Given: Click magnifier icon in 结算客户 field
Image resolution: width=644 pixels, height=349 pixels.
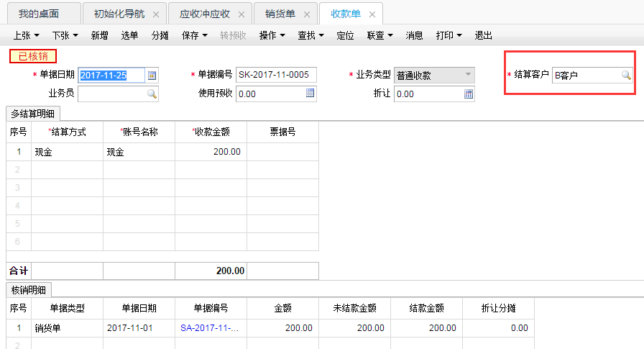Looking at the screenshot, I should point(626,76).
